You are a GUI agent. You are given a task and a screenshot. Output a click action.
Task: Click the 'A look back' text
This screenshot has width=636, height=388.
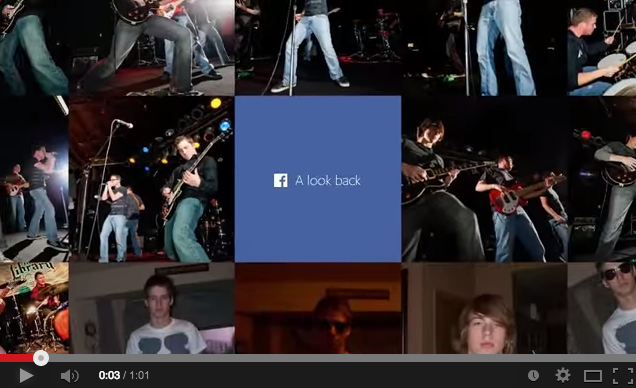pos(328,180)
